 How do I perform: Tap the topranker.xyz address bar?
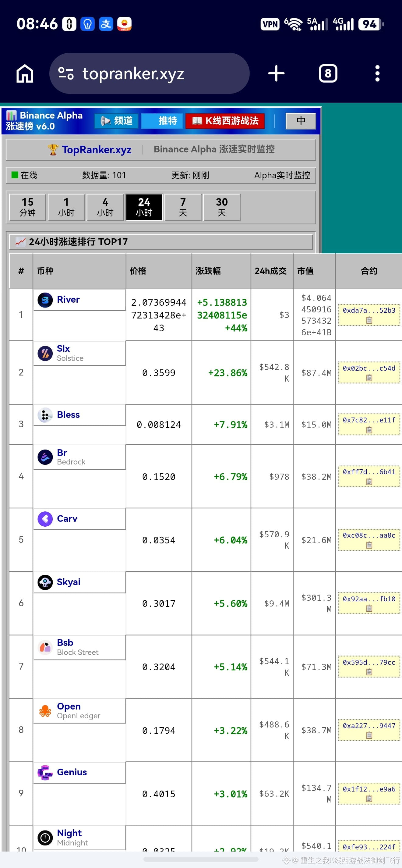pos(150,73)
